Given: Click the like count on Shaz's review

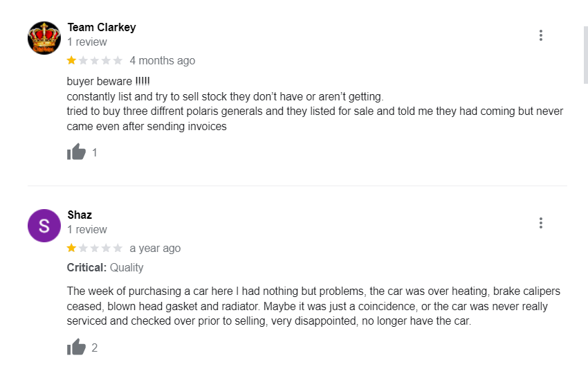Looking at the screenshot, I should pyautogui.click(x=95, y=348).
